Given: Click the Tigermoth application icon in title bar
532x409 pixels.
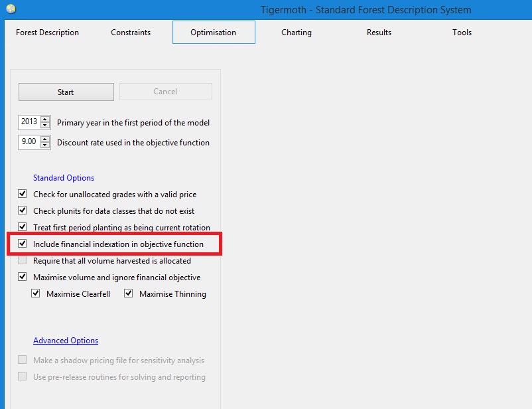Looking at the screenshot, I should click(11, 9).
